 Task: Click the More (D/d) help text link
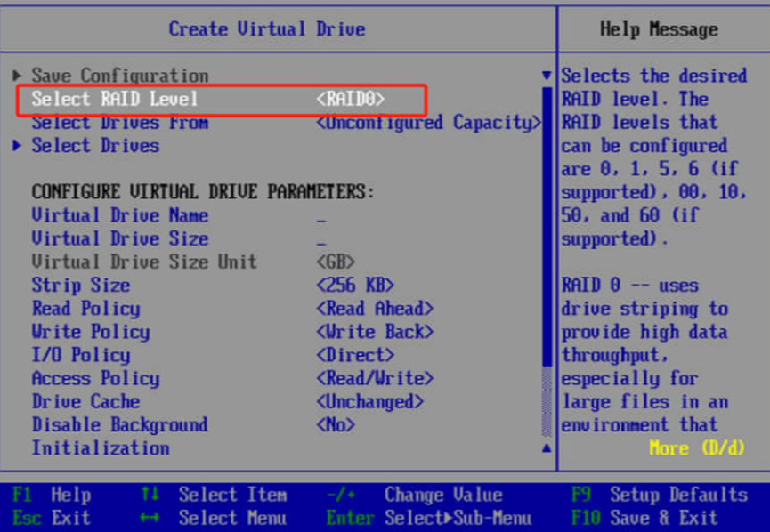click(696, 448)
